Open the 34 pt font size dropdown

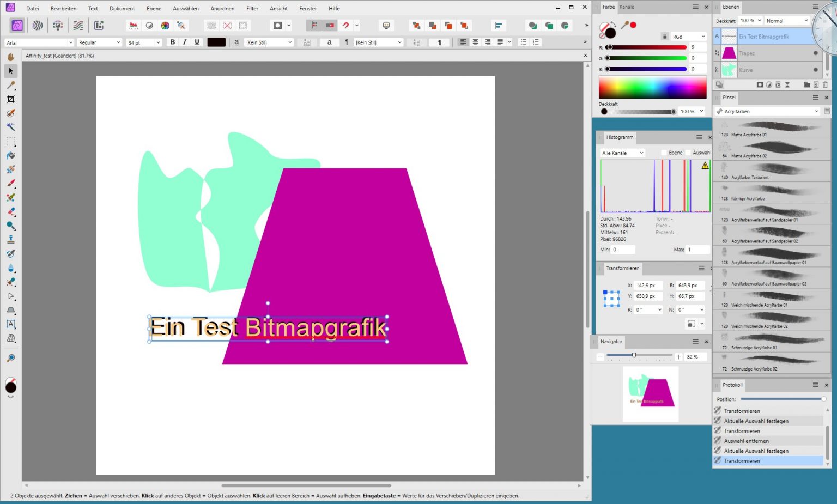tap(144, 42)
